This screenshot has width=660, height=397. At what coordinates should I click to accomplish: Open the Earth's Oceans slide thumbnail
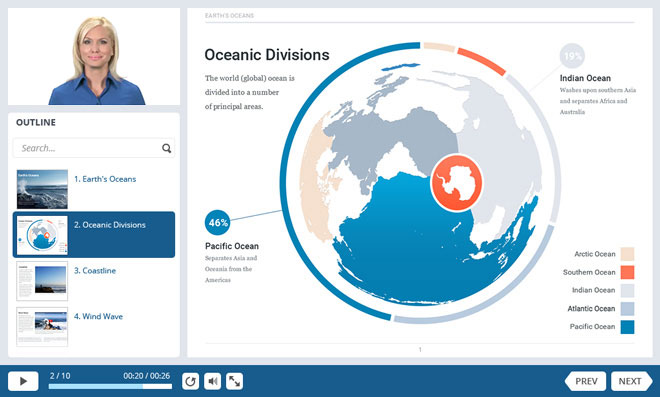pyautogui.click(x=42, y=189)
